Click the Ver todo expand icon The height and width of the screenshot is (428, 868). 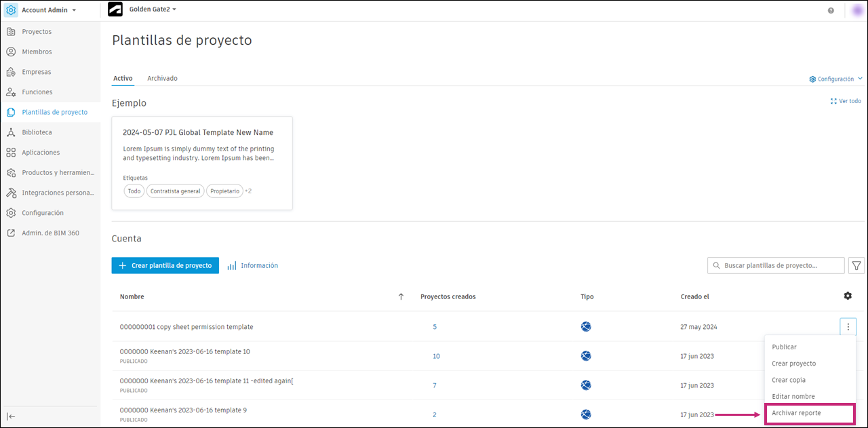pyautogui.click(x=833, y=101)
